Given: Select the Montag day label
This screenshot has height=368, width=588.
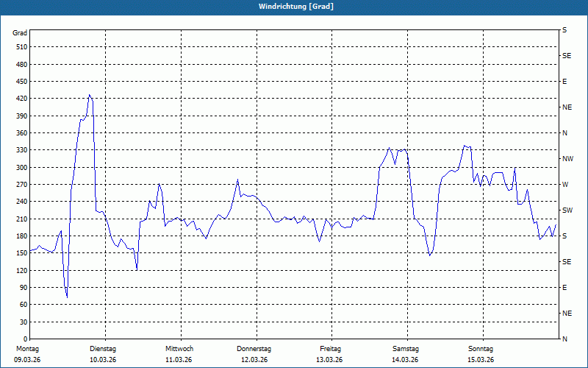Looking at the screenshot, I should point(28,348).
